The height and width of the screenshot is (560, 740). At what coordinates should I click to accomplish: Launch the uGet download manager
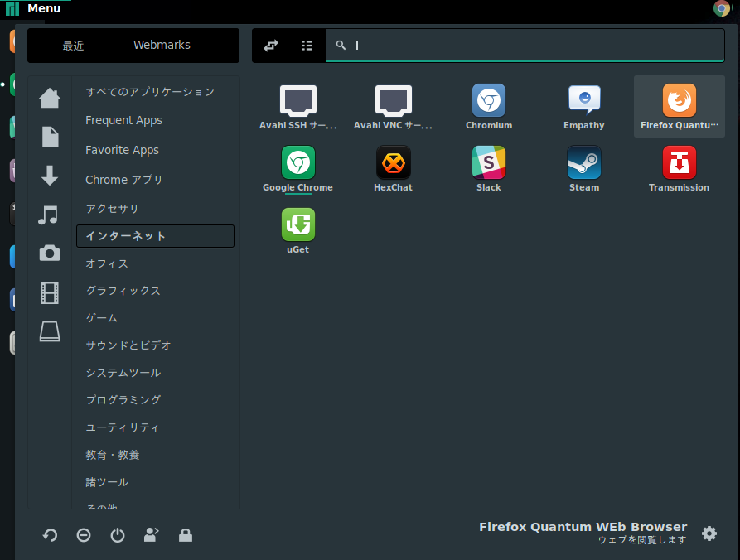(x=297, y=229)
